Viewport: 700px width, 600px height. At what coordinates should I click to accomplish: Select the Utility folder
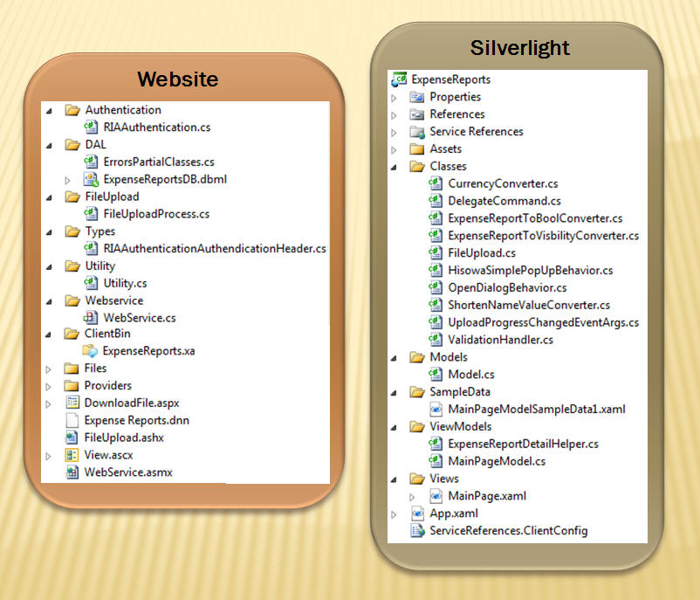(x=100, y=266)
